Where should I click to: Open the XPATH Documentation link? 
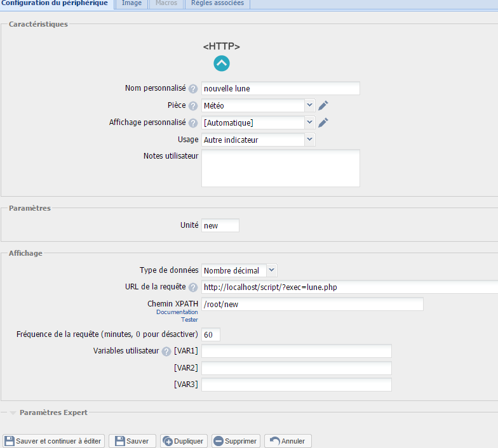pos(177,312)
